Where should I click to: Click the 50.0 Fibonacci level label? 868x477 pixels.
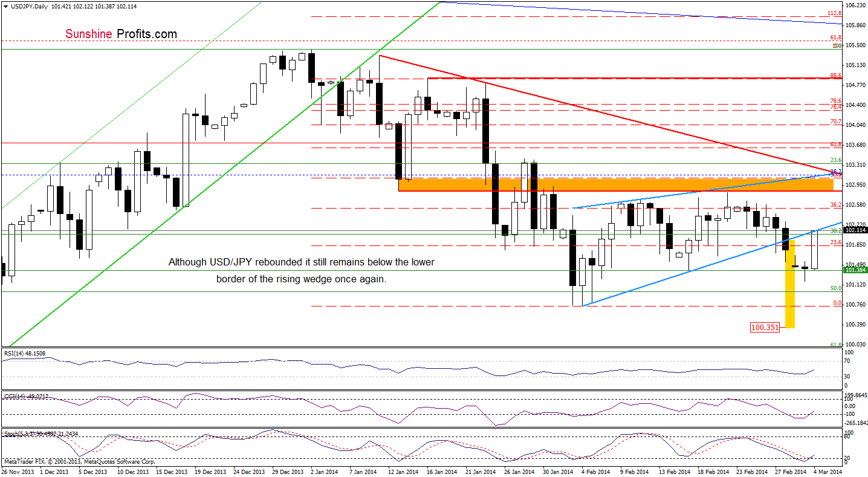point(836,288)
